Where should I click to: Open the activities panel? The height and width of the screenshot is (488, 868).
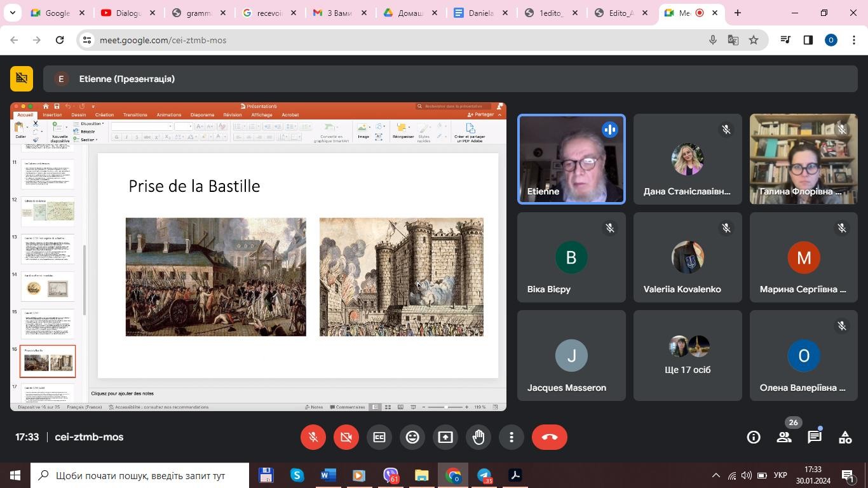845,437
